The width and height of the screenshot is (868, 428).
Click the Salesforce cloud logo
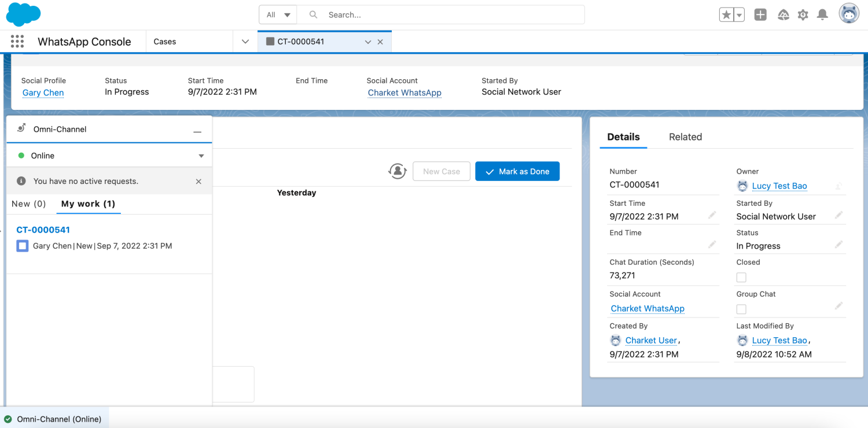pos(23,14)
